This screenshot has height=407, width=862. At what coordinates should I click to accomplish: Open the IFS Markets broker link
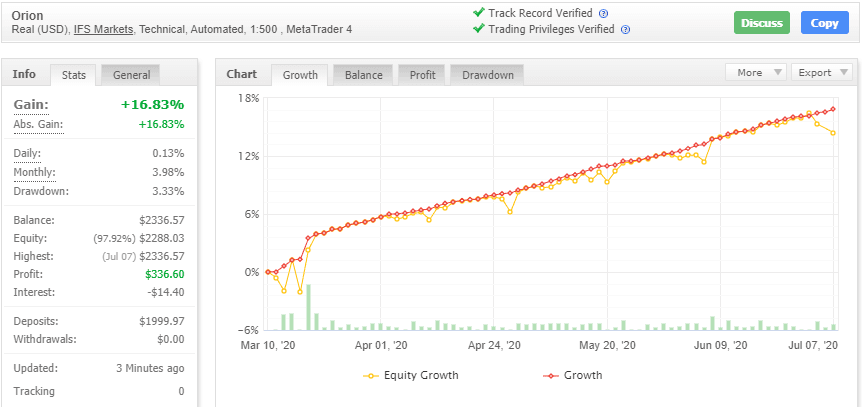click(x=106, y=30)
